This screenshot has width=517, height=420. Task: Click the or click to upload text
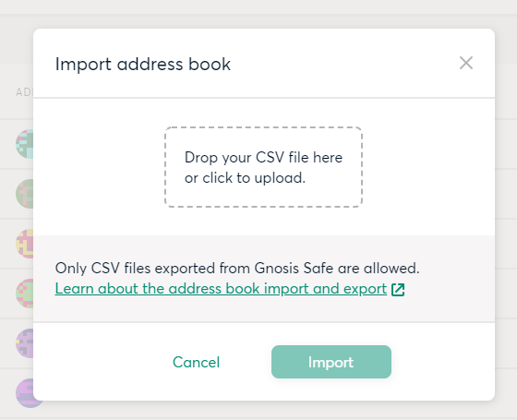click(x=245, y=178)
